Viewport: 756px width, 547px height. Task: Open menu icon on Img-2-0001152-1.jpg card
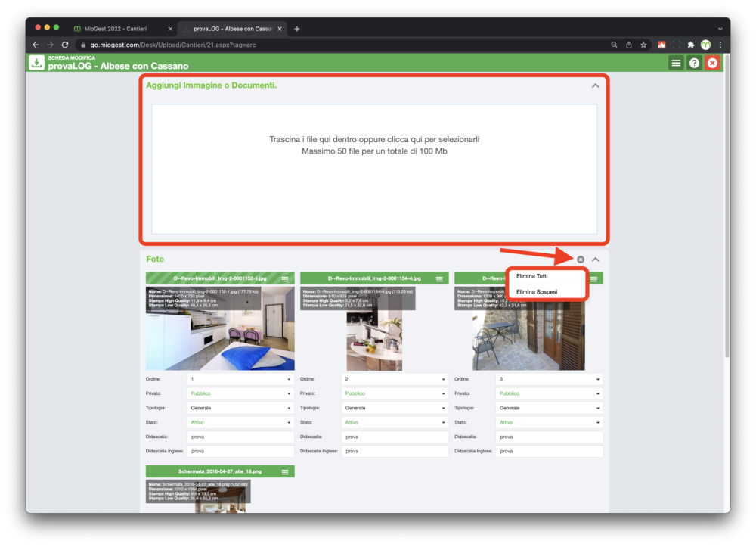click(x=285, y=279)
